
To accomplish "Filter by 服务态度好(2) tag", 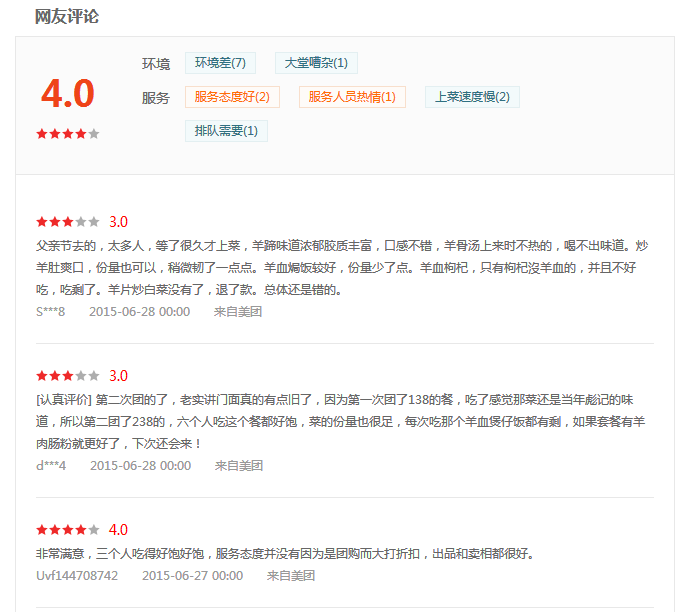I will click(232, 97).
